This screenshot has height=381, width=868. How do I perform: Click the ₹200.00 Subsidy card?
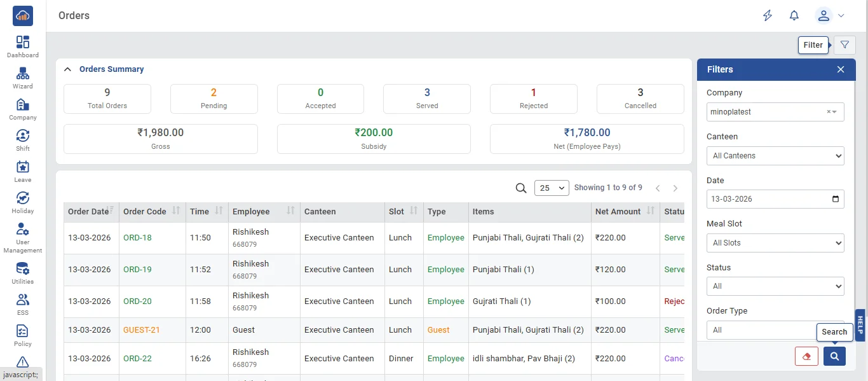374,139
